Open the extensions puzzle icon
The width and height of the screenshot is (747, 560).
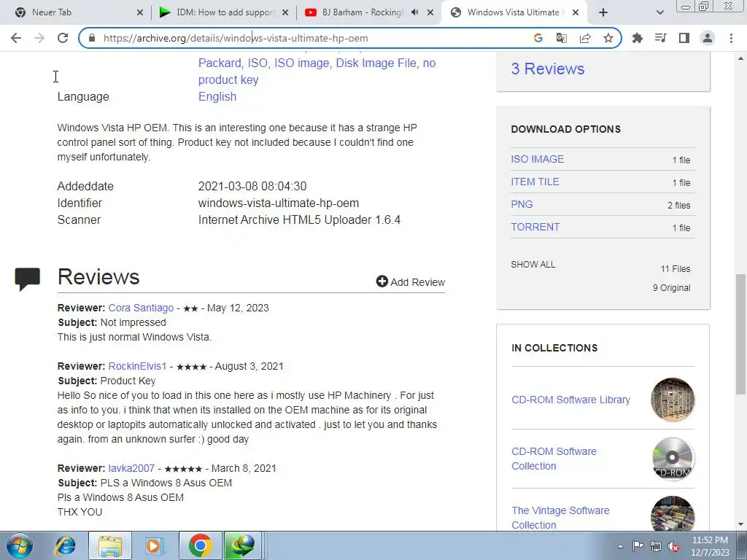pos(637,38)
